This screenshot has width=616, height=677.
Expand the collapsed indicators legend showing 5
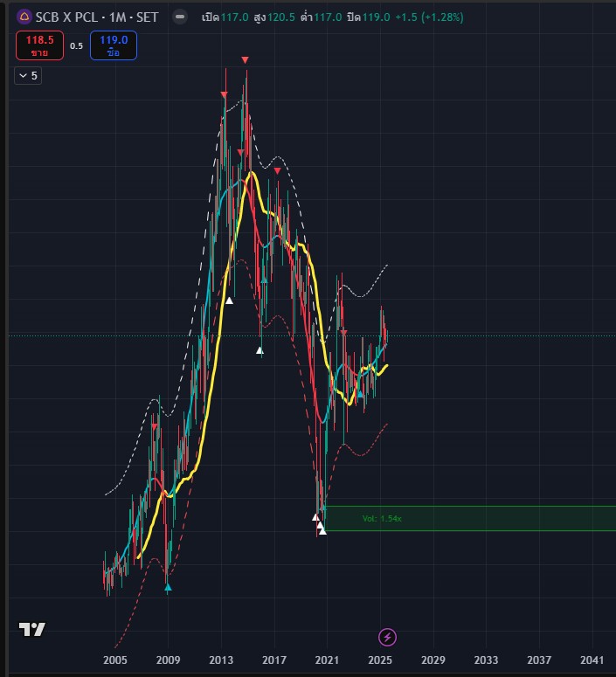click(x=28, y=76)
